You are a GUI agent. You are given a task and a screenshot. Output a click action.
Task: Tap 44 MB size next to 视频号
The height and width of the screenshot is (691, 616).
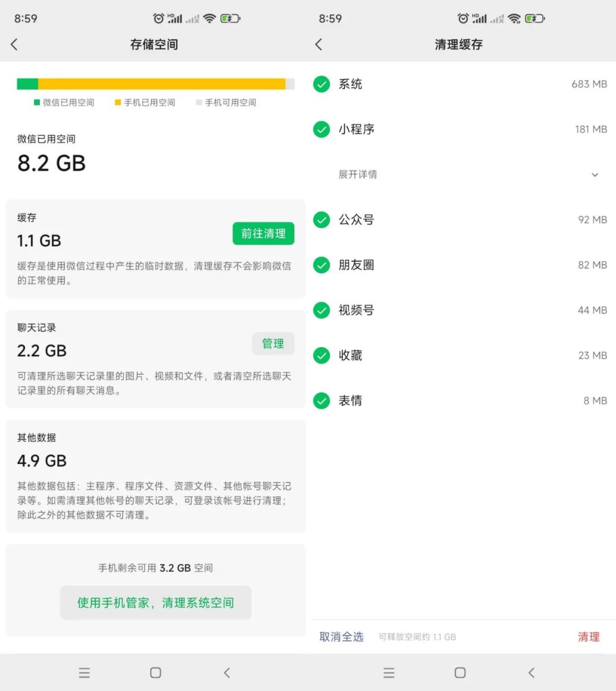tap(593, 310)
